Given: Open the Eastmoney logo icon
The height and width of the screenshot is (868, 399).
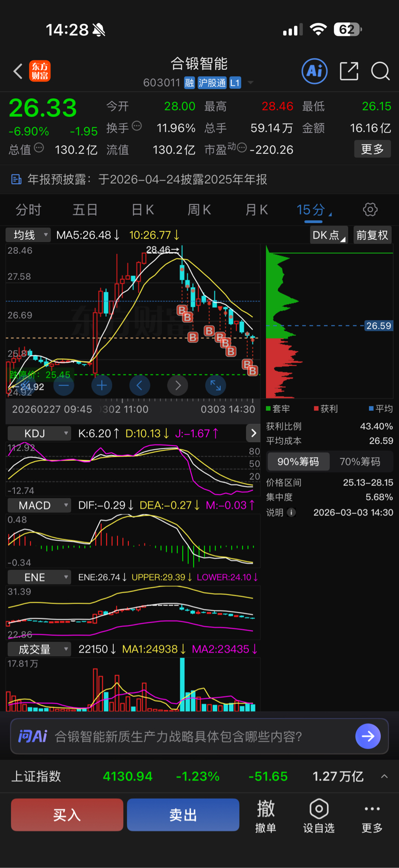Looking at the screenshot, I should pos(40,71).
